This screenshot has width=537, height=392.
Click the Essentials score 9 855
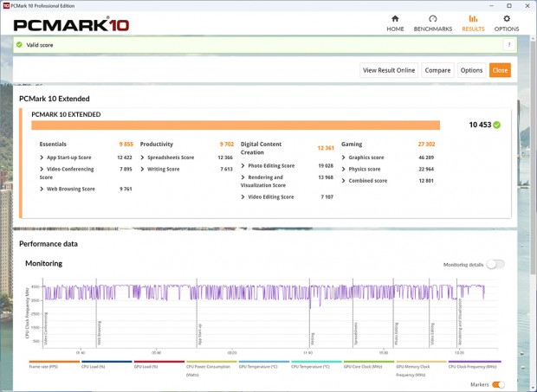coord(126,144)
